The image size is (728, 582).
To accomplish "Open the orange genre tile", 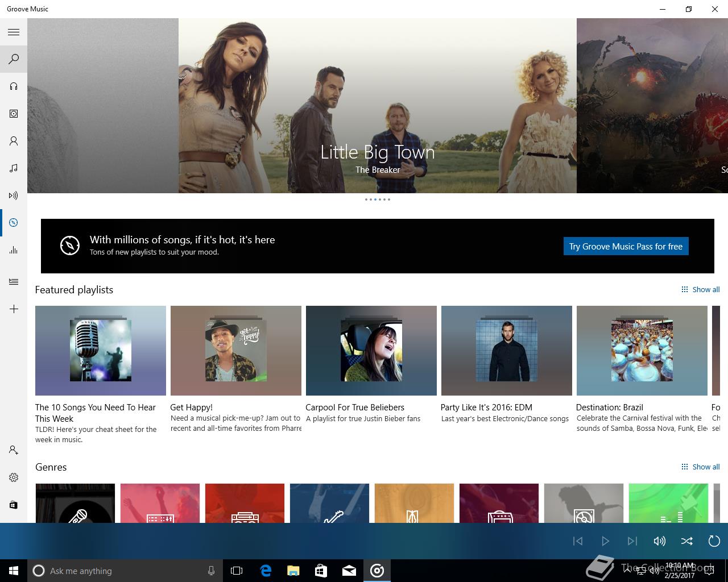I will click(x=414, y=503).
